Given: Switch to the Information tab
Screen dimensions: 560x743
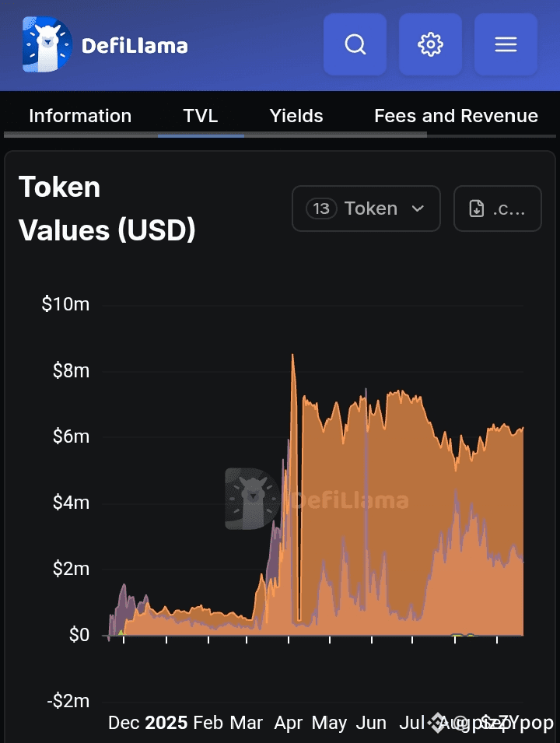Looking at the screenshot, I should (x=80, y=116).
